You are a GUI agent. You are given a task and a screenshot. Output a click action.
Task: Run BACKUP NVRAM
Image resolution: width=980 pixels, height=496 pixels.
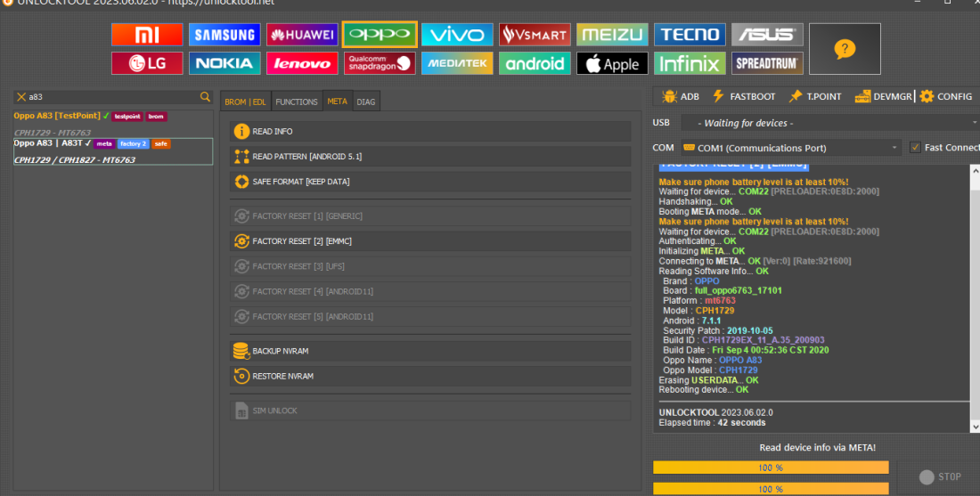click(x=430, y=351)
